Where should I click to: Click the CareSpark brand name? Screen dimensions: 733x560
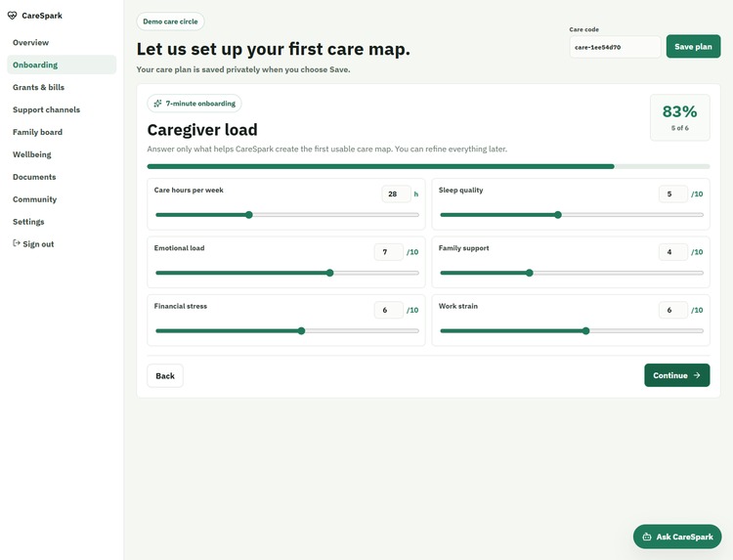click(42, 16)
